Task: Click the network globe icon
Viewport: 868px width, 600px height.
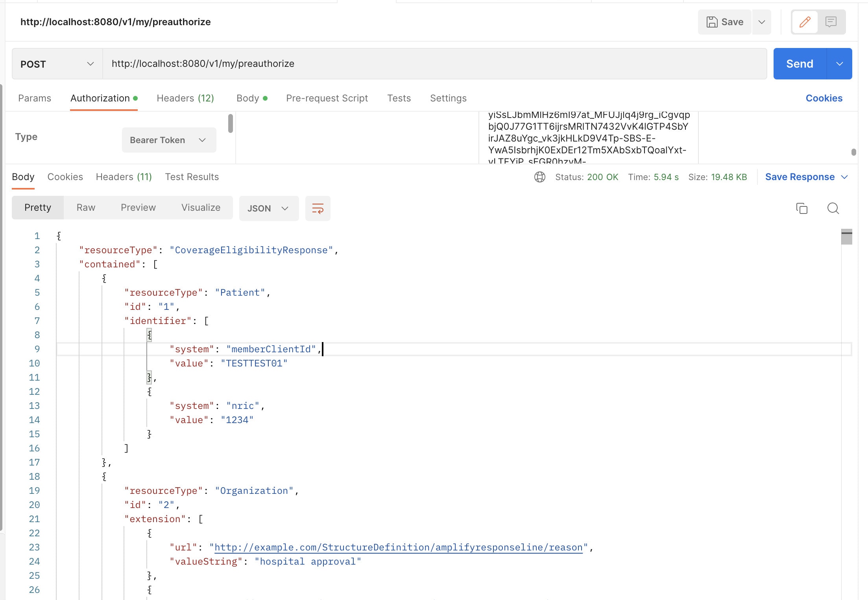Action: point(540,177)
